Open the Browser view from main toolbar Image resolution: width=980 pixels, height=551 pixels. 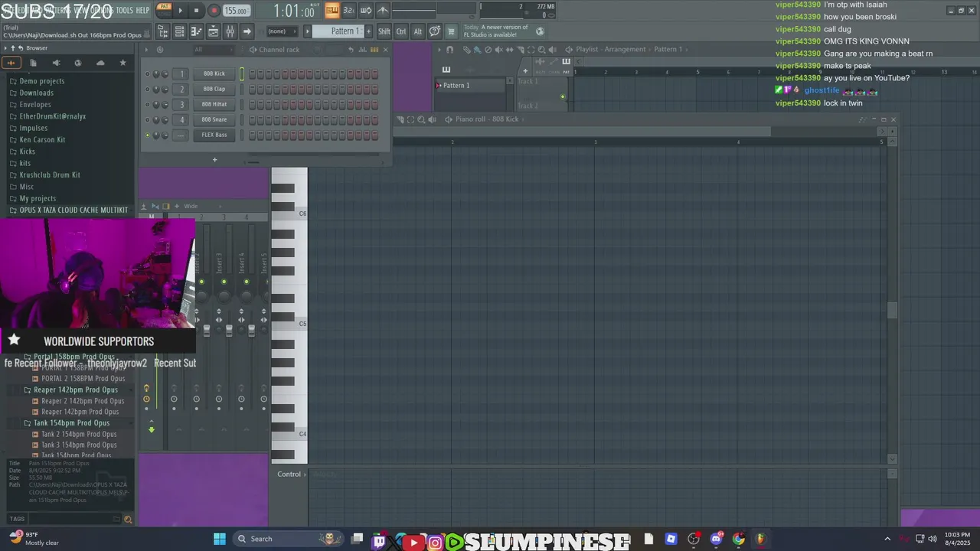click(x=163, y=31)
